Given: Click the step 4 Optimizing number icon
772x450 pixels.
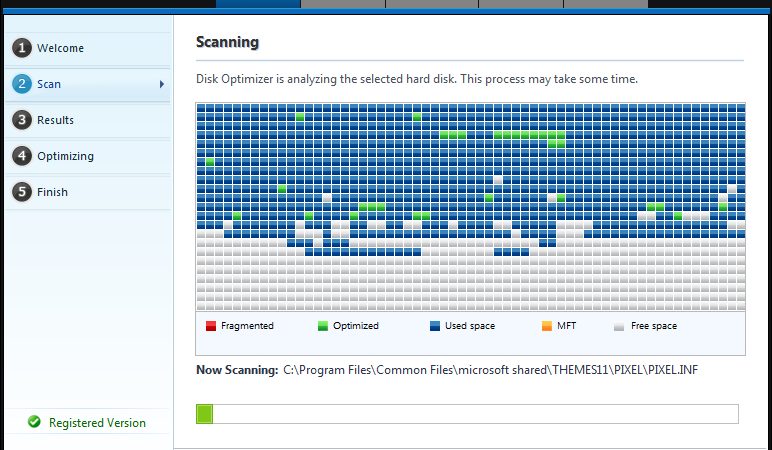Looking at the screenshot, I should [x=22, y=156].
